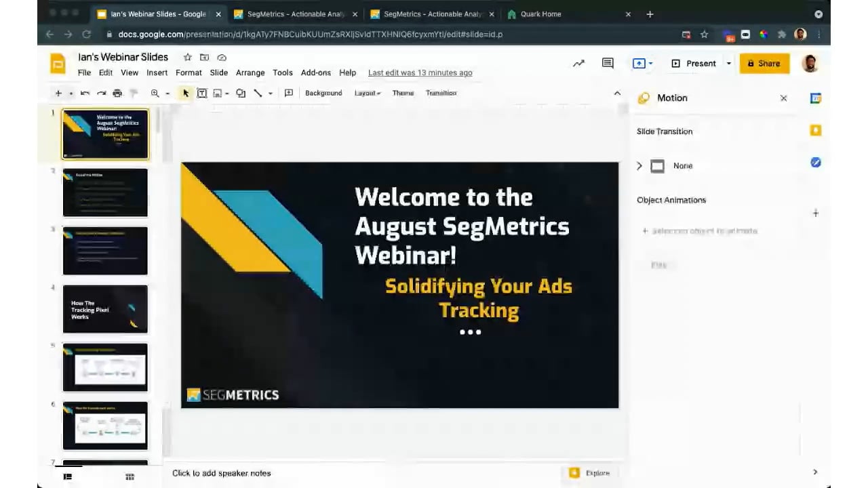Click the cloud document status icon
This screenshot has height=488, width=868.
tap(222, 58)
